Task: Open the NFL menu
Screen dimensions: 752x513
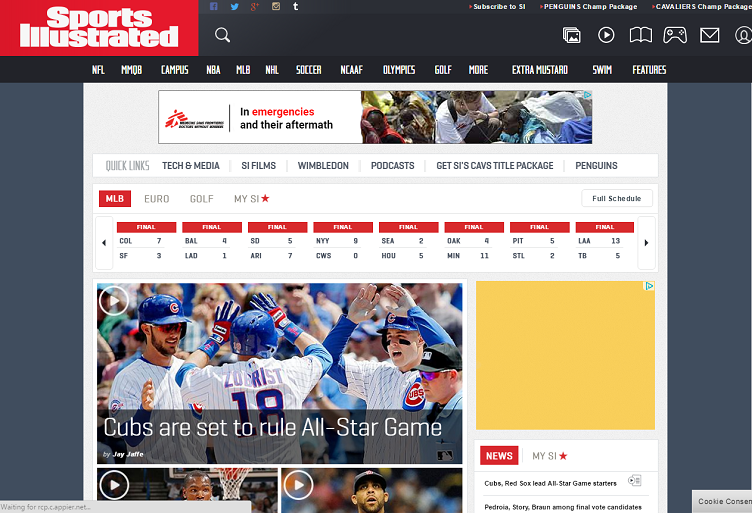Action: pos(98,70)
